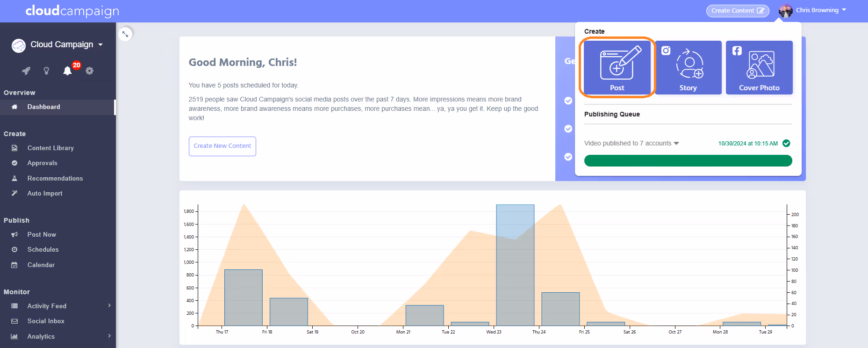Click the Calendar check icon
Image resolution: width=868 pixels, height=348 pixels.
click(14, 265)
